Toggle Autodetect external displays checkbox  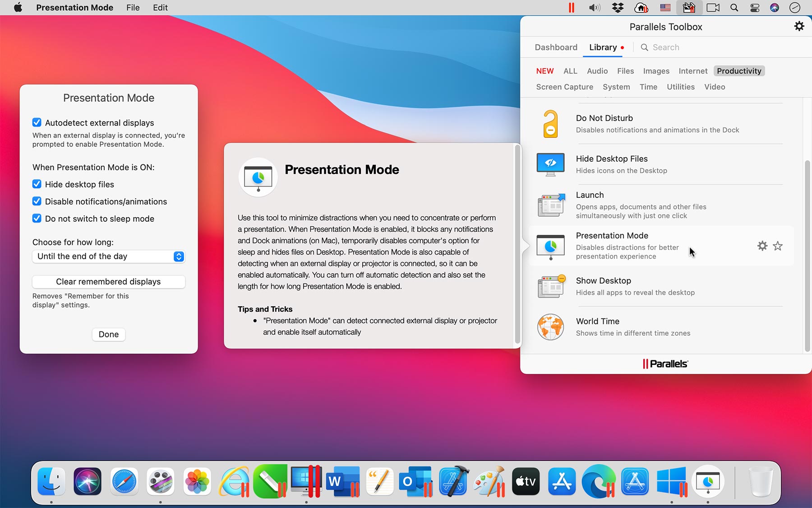point(37,122)
